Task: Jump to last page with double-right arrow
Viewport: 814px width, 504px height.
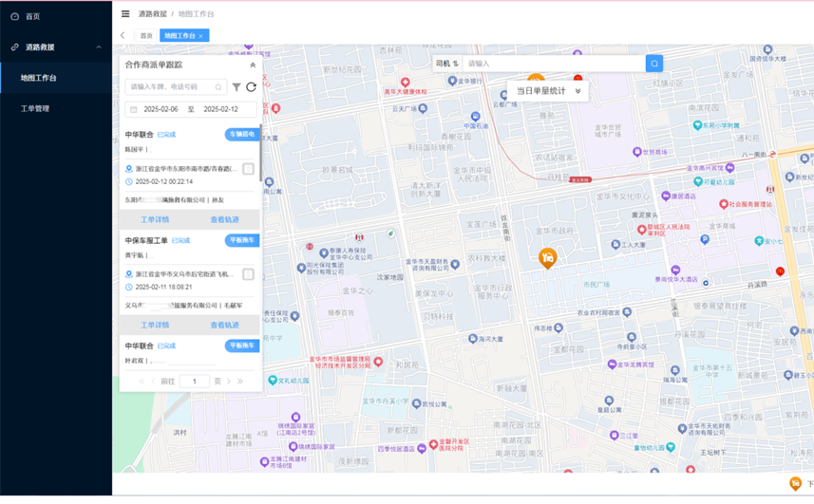Action: point(240,382)
